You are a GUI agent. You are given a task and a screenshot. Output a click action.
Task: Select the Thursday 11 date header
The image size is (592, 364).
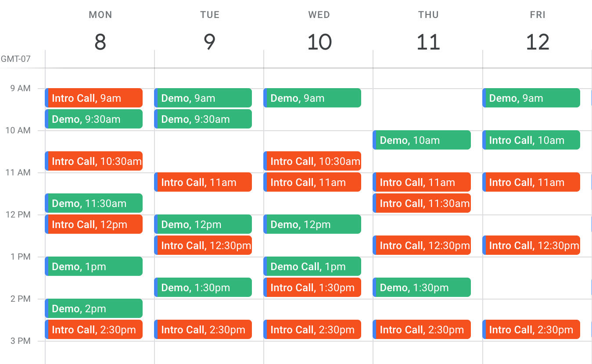[x=428, y=42]
